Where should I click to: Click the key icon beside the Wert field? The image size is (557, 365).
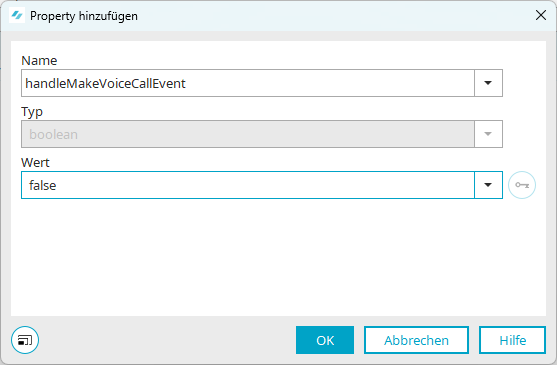[x=522, y=185]
